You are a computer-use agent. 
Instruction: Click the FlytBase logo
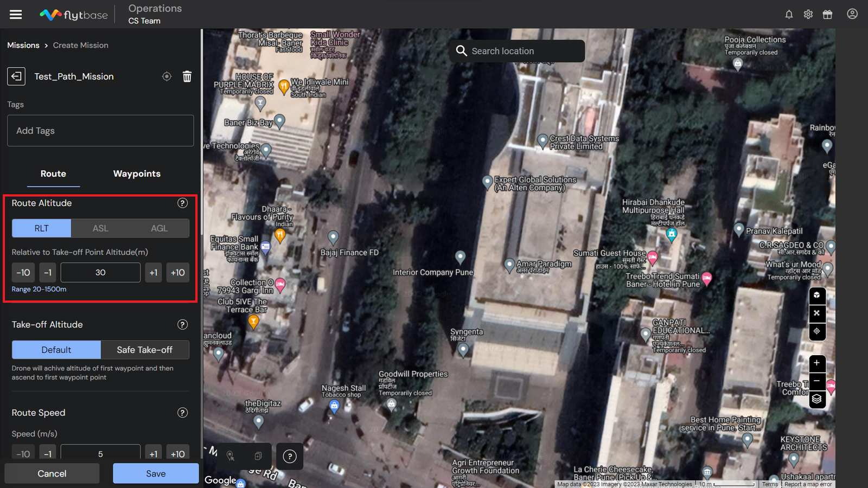[x=74, y=15]
